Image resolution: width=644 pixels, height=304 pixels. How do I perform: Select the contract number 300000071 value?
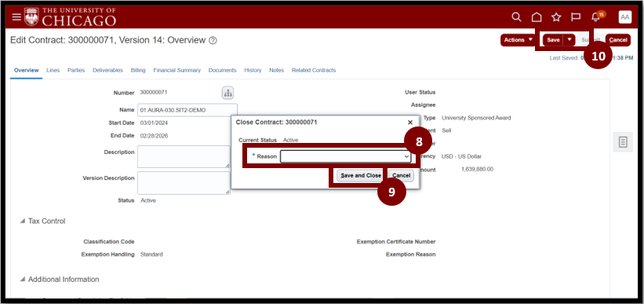154,92
